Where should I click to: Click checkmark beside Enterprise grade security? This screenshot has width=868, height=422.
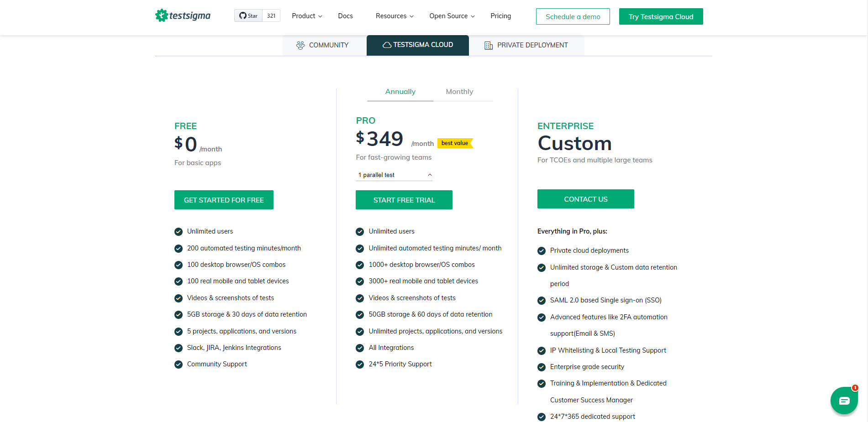[x=542, y=367]
